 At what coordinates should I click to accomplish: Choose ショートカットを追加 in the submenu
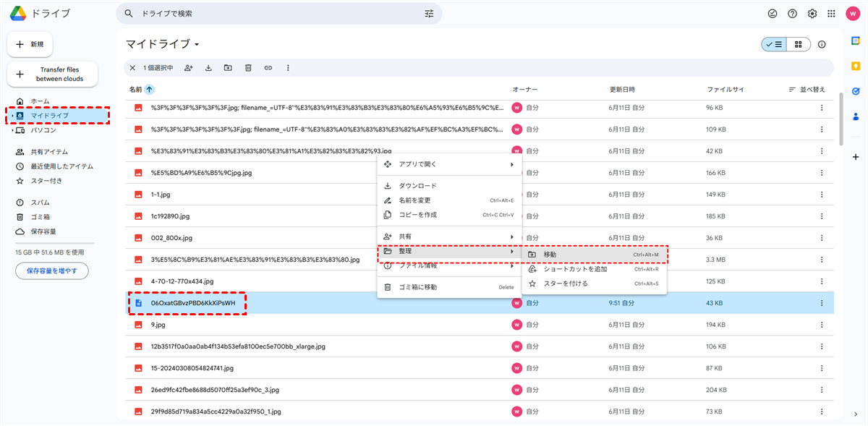(594, 269)
